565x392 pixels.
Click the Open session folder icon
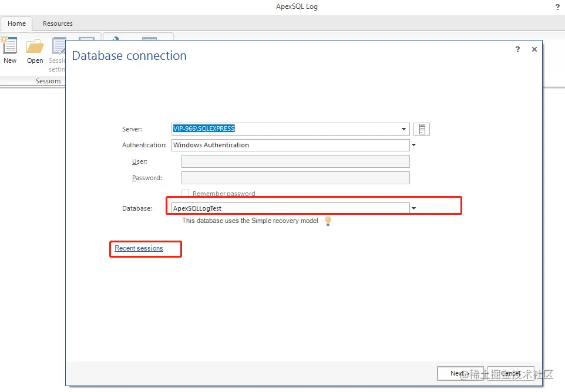[35, 46]
